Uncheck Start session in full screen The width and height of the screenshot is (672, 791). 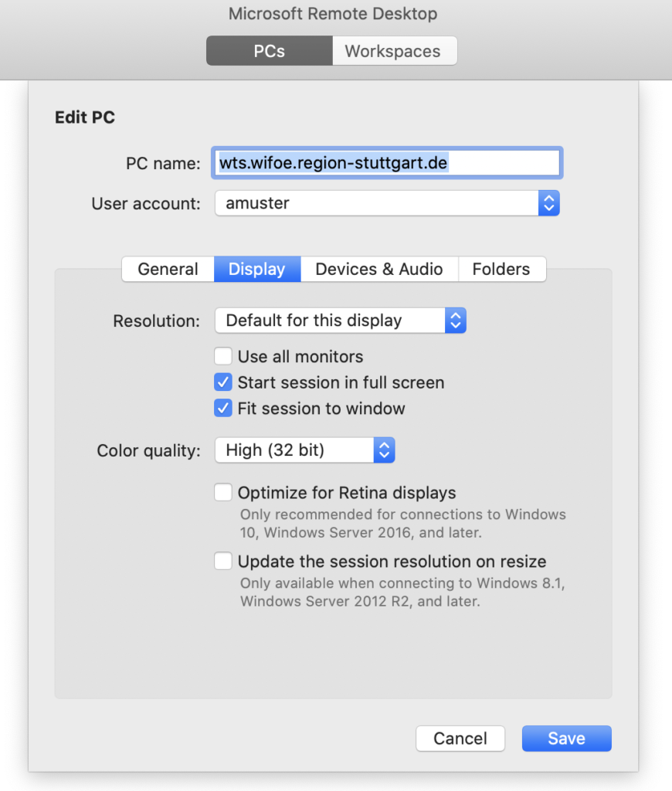pyautogui.click(x=223, y=382)
